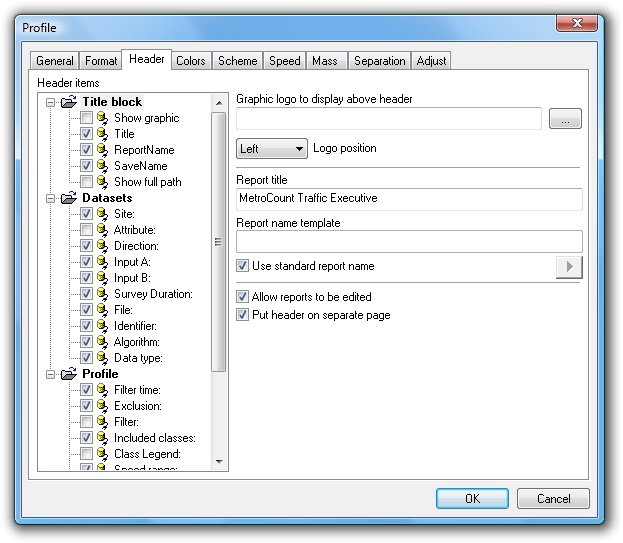Screen dimensions: 623x543
Task: Click the Cancel button
Action: click(x=553, y=498)
